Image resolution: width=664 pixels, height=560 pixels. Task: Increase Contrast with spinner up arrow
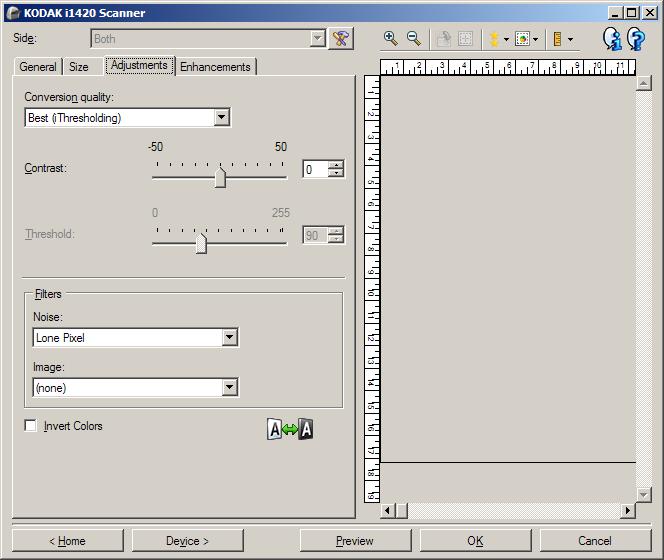336,165
